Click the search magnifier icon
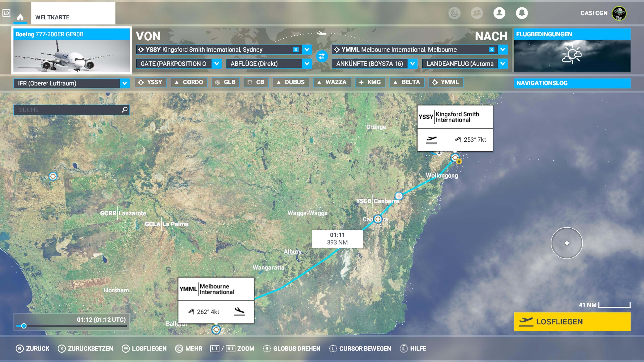Screen dimensions: 644x362 coord(124,110)
